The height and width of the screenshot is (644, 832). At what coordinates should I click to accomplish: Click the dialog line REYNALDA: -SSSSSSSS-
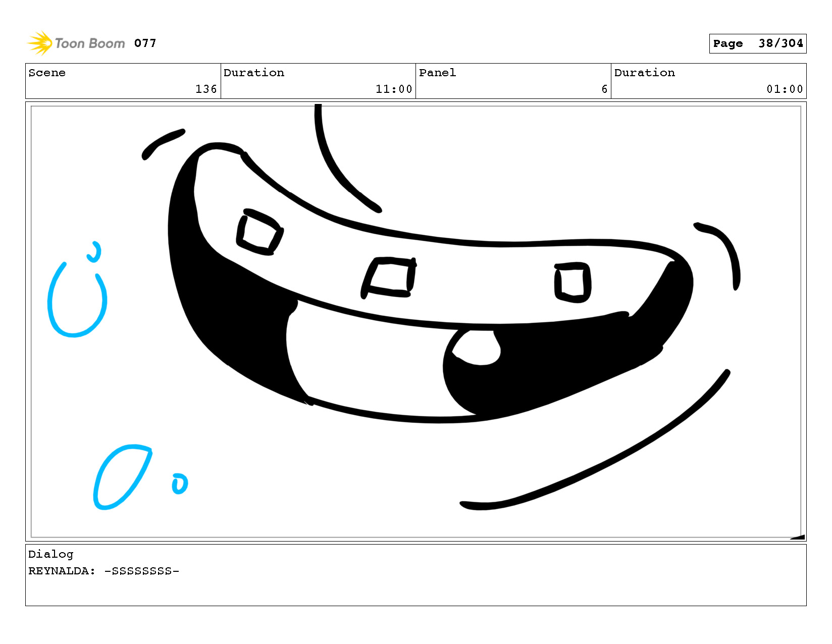pos(104,571)
